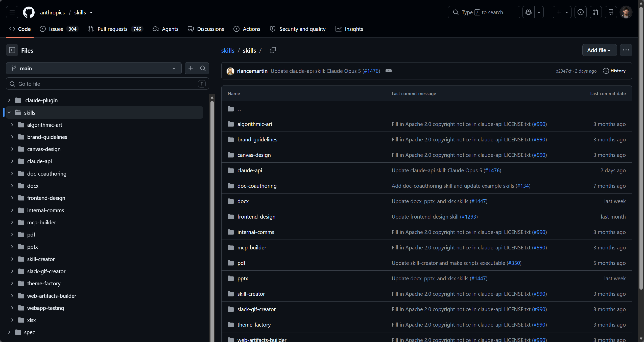The width and height of the screenshot is (644, 342).
Task: Click the theme-factory folder icon in table
Action: 231,325
